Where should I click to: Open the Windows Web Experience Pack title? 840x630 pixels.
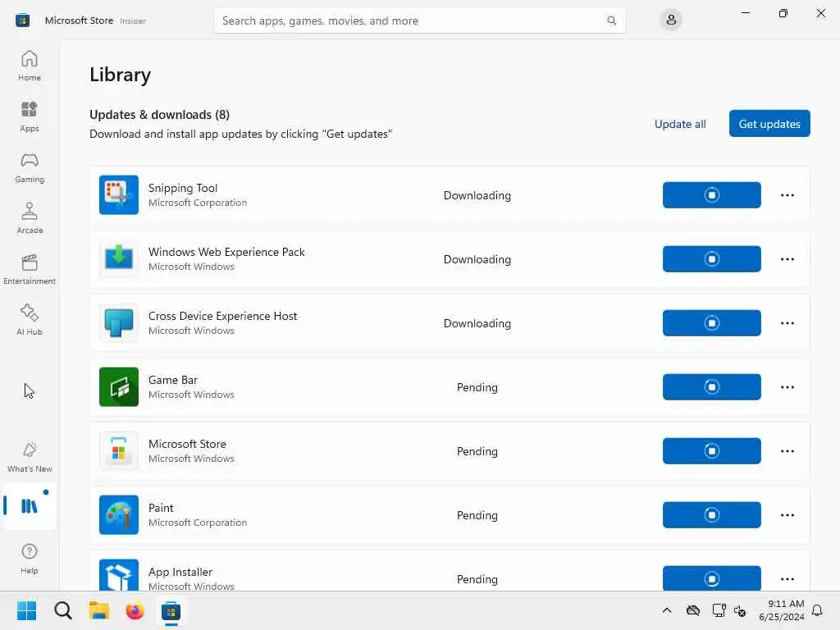[226, 252]
